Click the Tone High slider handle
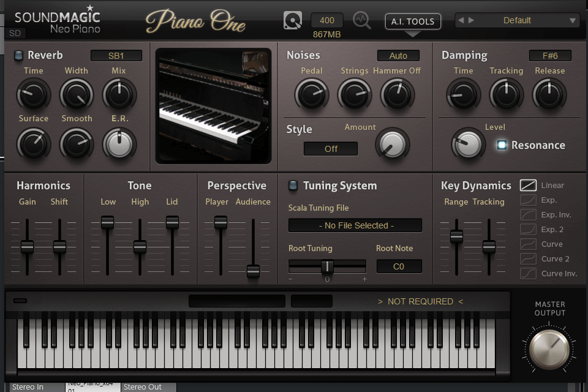Screen dimensions: 588x392 pos(140,247)
